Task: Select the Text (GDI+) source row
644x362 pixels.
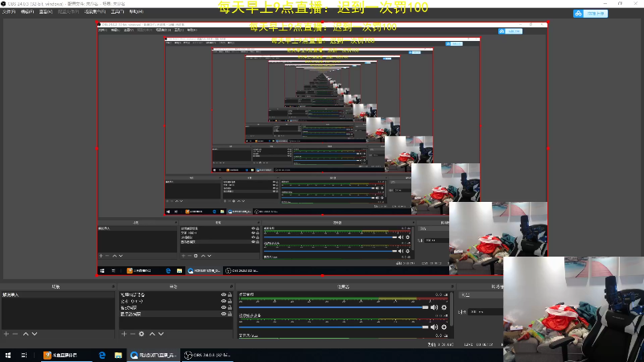Action: coord(175,301)
